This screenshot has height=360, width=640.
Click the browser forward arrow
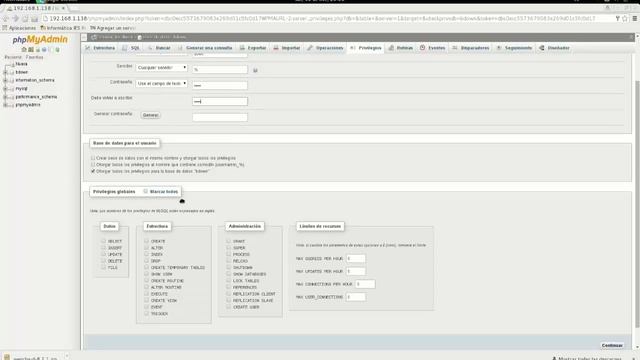(16, 19)
